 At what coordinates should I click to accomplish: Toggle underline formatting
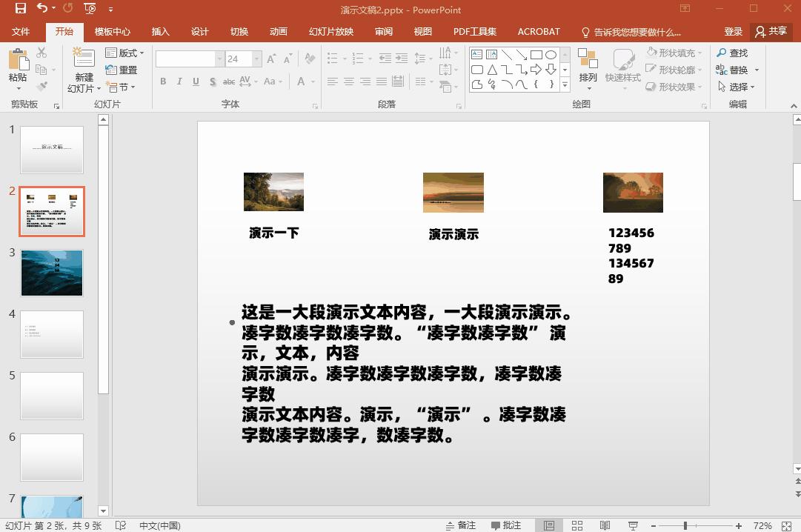click(196, 82)
